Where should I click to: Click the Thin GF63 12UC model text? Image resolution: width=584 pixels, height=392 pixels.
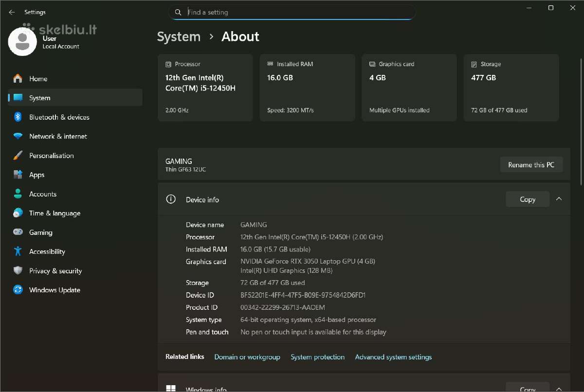coord(185,169)
